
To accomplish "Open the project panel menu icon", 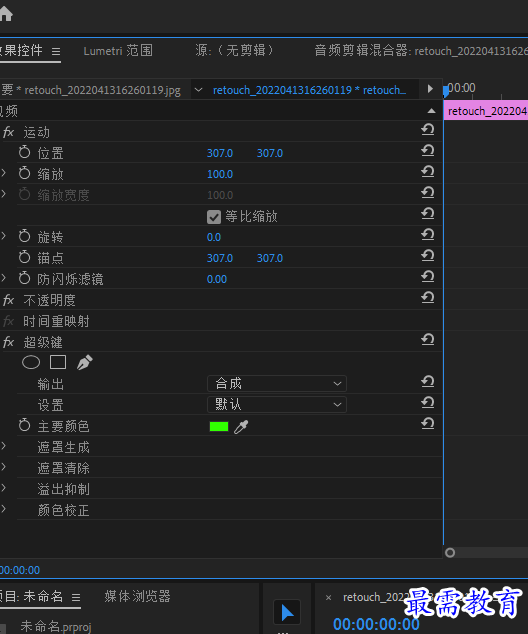I will 76,597.
